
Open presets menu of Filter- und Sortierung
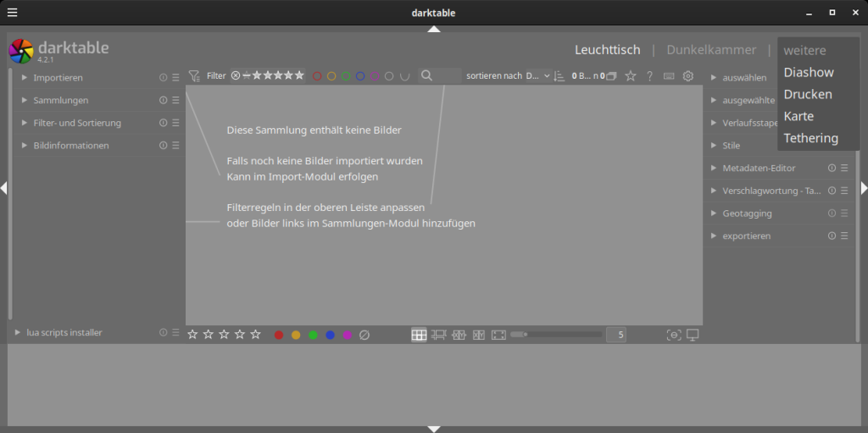tap(175, 123)
